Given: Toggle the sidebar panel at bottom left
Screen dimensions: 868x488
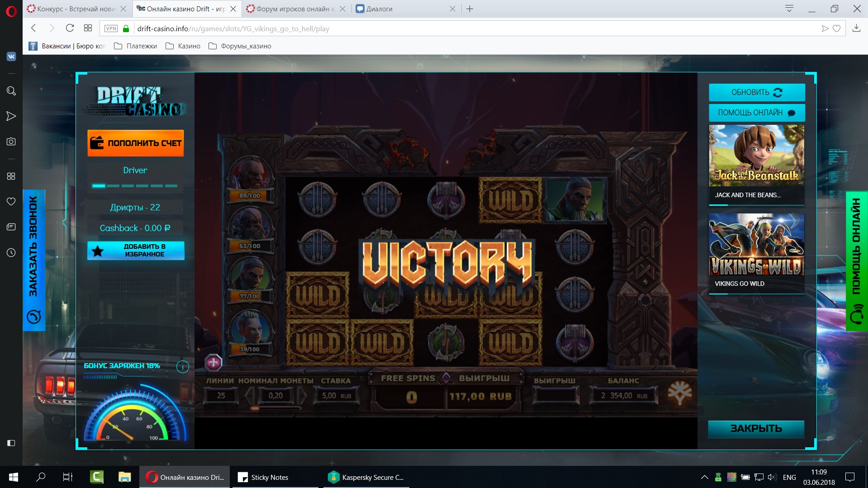Looking at the screenshot, I should tap(11, 443).
